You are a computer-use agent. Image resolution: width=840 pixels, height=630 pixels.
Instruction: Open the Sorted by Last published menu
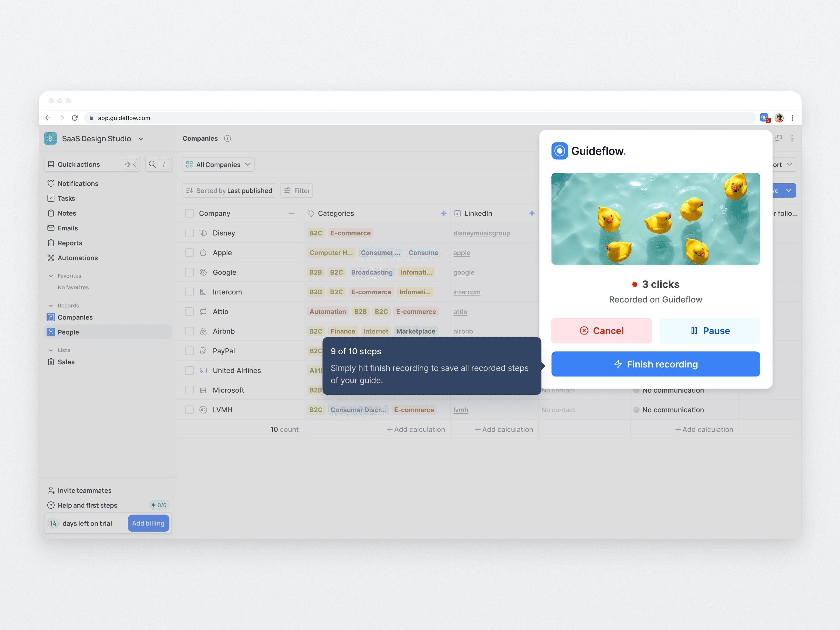point(229,190)
